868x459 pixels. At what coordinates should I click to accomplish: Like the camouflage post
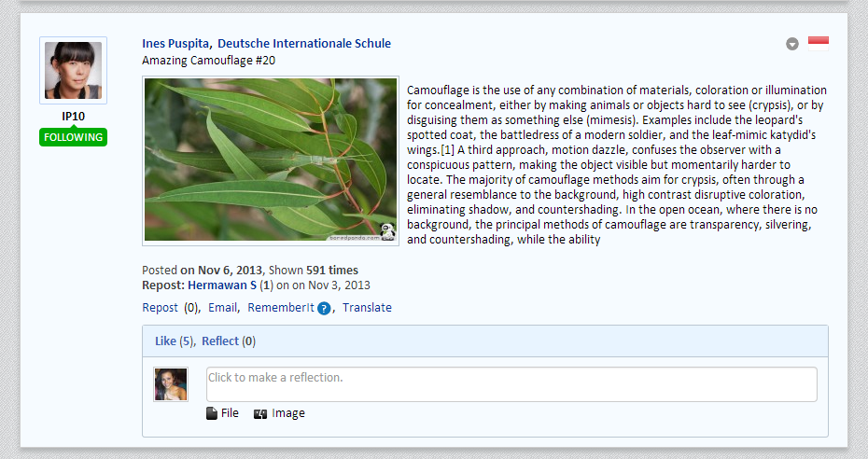click(x=165, y=341)
